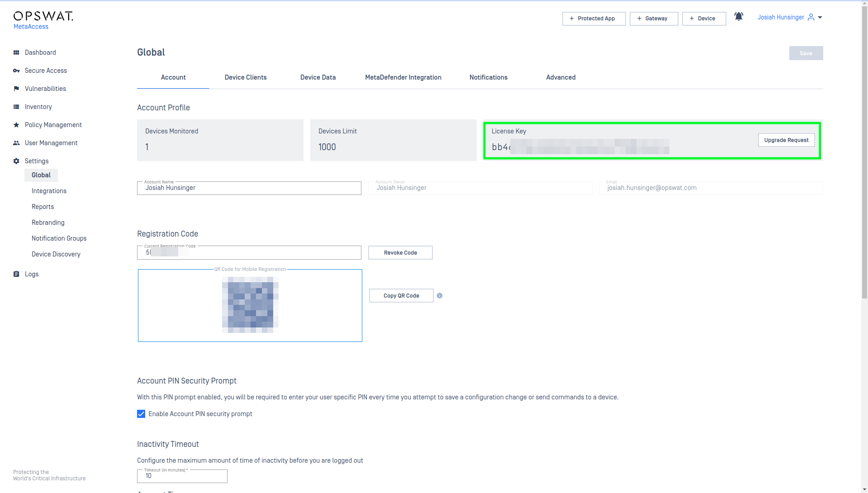868x493 pixels.
Task: Open Integrations settings
Action: click(49, 191)
